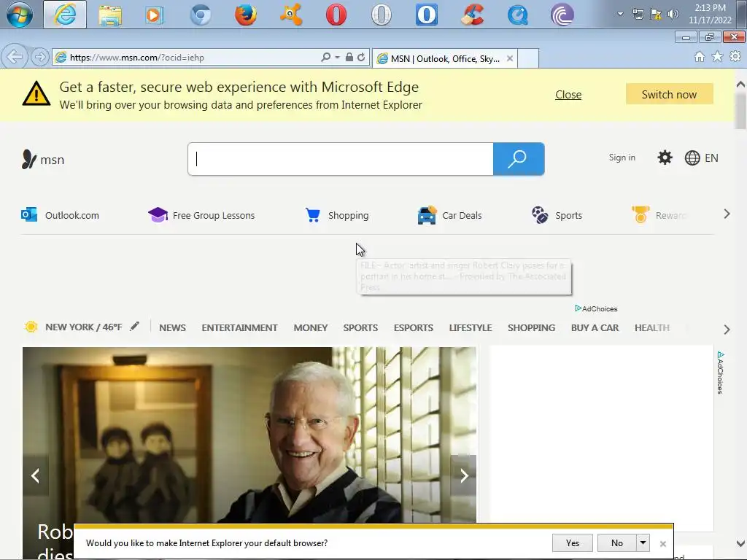Open Free Group Lessons shortcut
Screen dimensions: 747x560
point(201,215)
